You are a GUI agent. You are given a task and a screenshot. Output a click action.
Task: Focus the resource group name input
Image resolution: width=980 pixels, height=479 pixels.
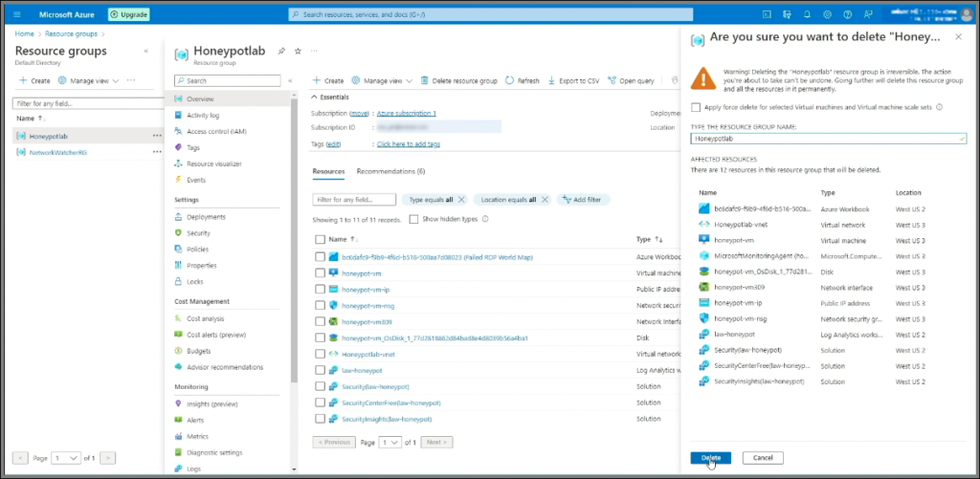pos(829,139)
